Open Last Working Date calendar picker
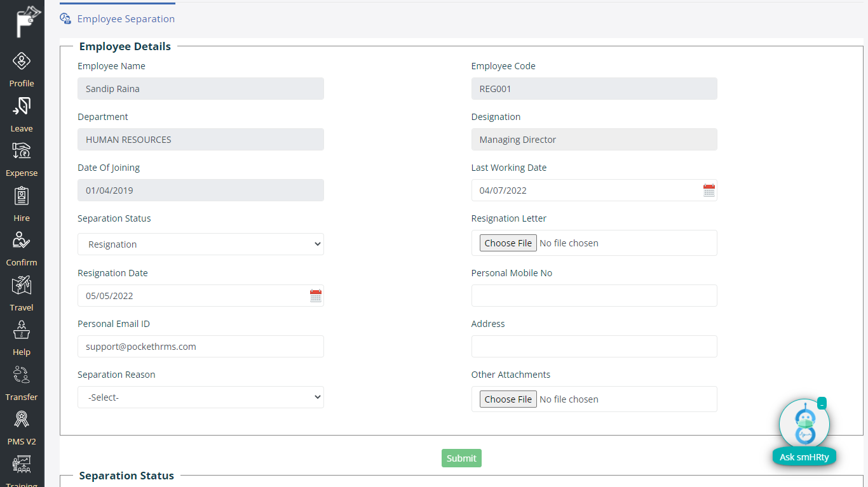The image size is (868, 487). tap(709, 190)
